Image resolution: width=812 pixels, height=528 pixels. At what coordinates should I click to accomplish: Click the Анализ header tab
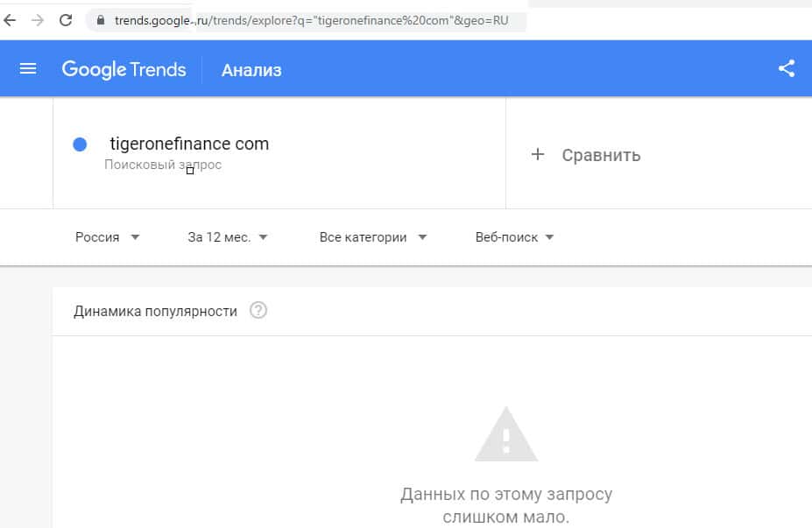point(251,70)
